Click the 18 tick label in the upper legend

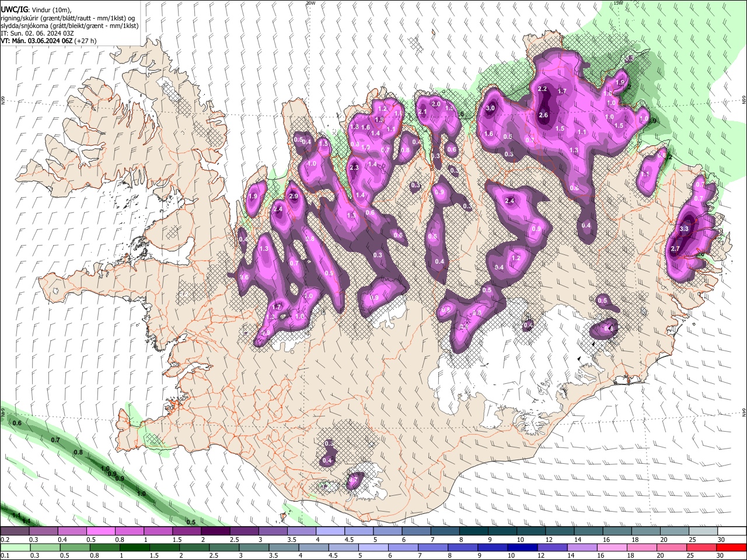(634, 540)
